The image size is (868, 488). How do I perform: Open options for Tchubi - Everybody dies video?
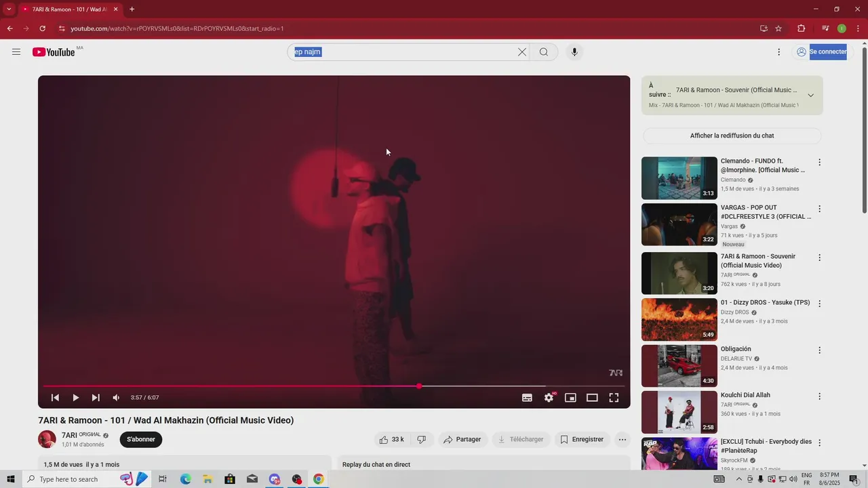click(819, 443)
